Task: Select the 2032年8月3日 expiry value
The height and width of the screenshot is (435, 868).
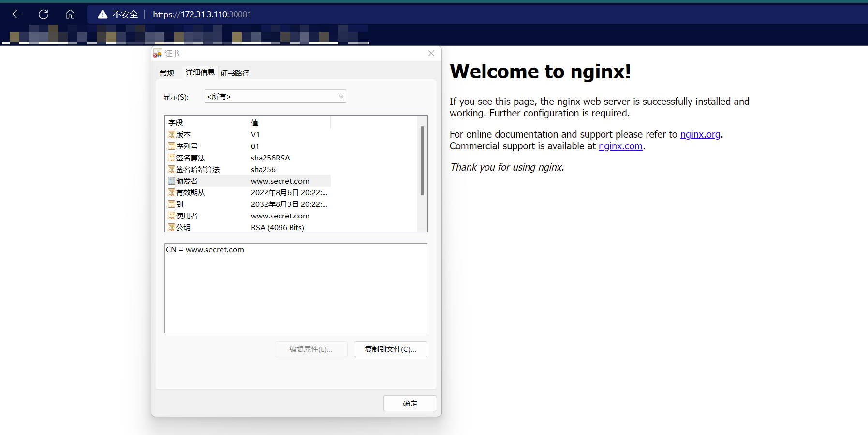Action: pos(289,204)
